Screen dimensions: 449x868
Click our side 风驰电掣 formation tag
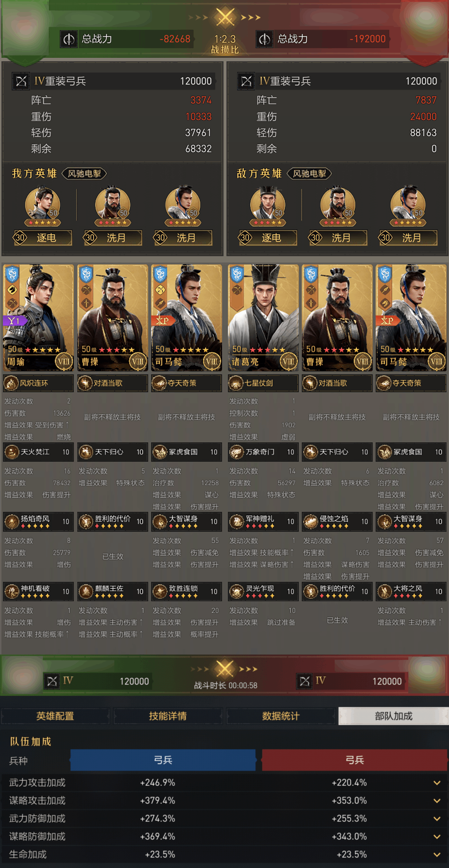(84, 173)
